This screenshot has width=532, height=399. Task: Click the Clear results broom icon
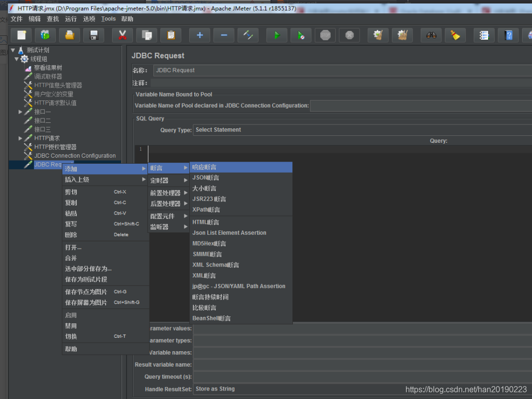click(x=378, y=35)
